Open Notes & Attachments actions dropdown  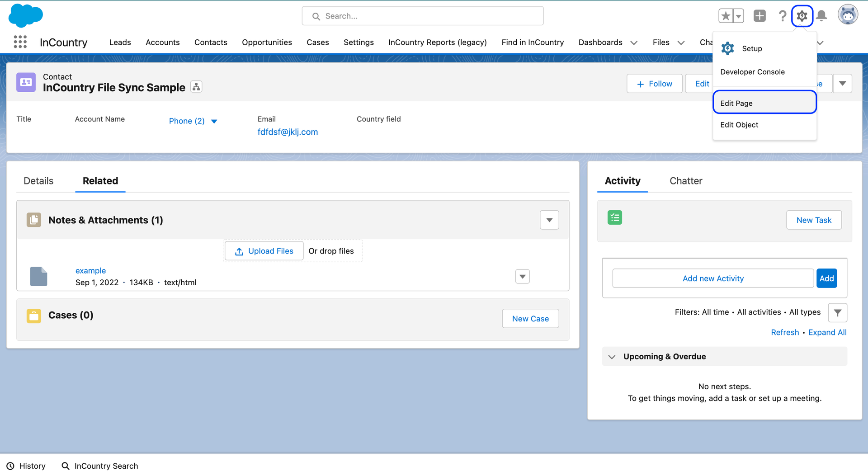pyautogui.click(x=549, y=220)
